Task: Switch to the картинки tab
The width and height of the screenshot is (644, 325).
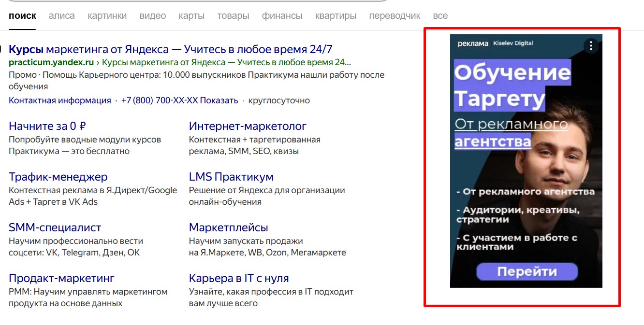Action: coord(107,16)
